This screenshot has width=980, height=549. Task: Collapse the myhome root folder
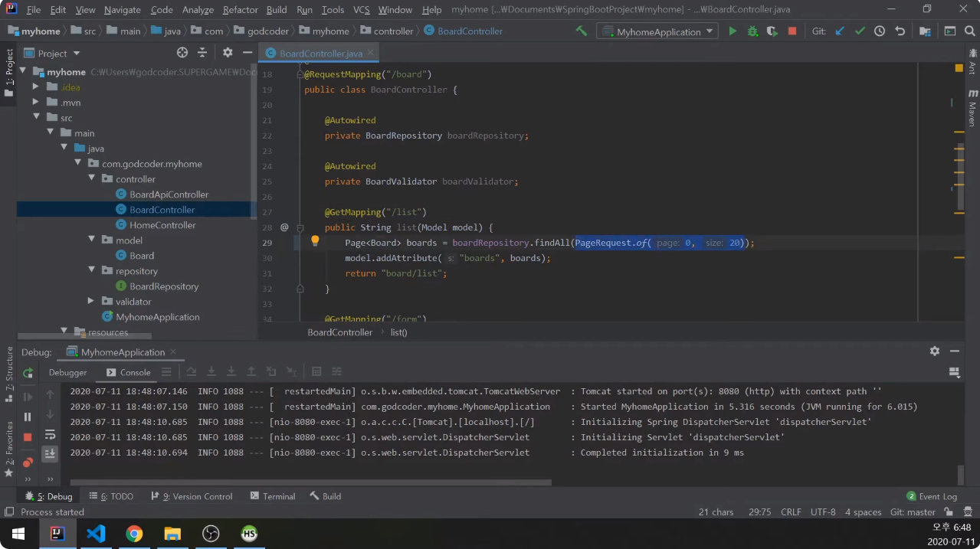pos(22,71)
